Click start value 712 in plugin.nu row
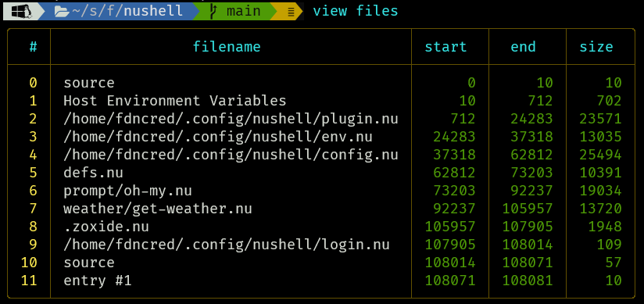The image size is (644, 304). pyautogui.click(x=463, y=119)
